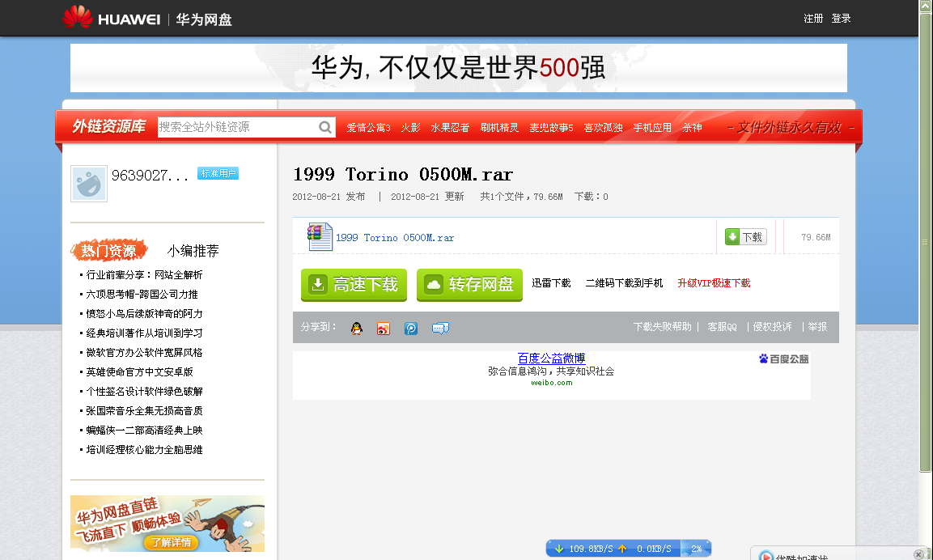Viewport: 933px width, 560px height.
Task: Open 刷机精灵 from the red bar
Action: [499, 128]
